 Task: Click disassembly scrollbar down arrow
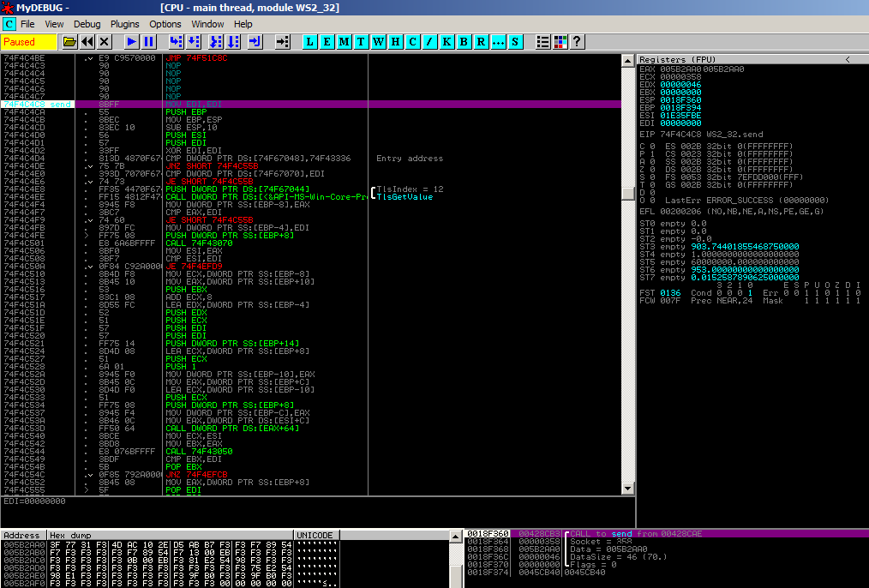[x=628, y=489]
